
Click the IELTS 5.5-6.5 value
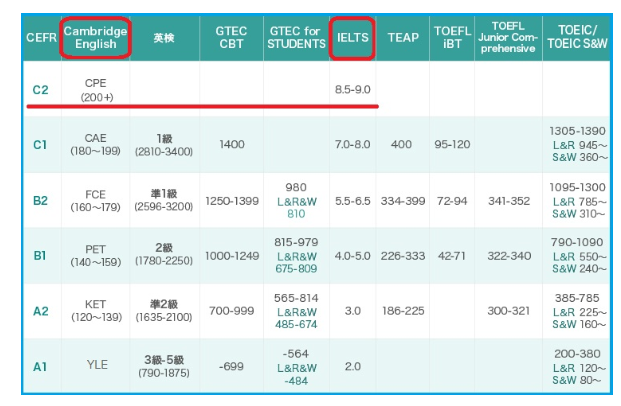352,201
